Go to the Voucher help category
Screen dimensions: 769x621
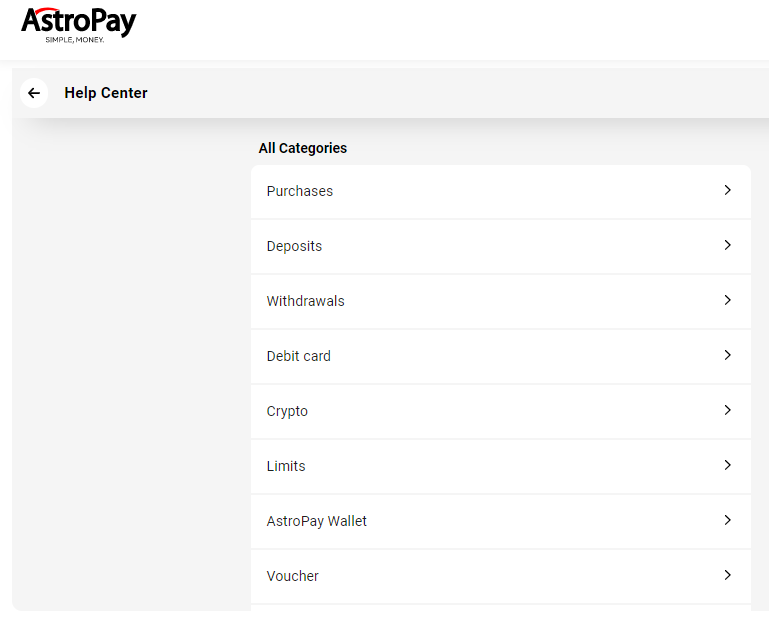pyautogui.click(x=292, y=576)
